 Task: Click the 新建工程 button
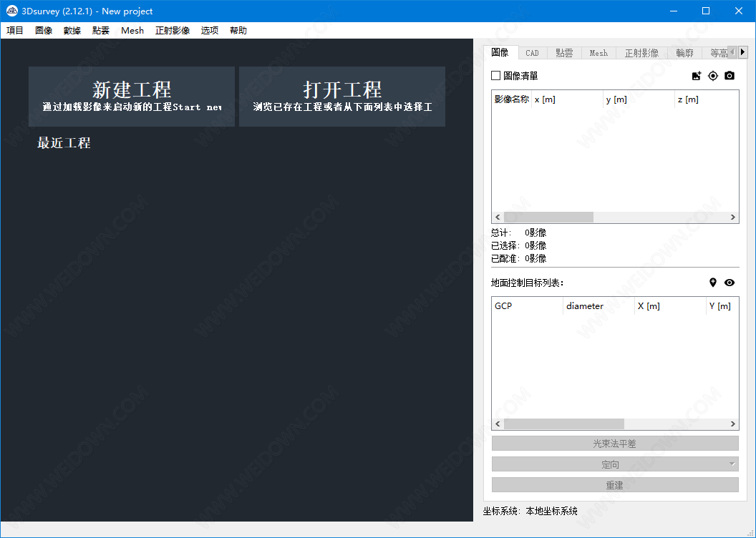point(132,97)
